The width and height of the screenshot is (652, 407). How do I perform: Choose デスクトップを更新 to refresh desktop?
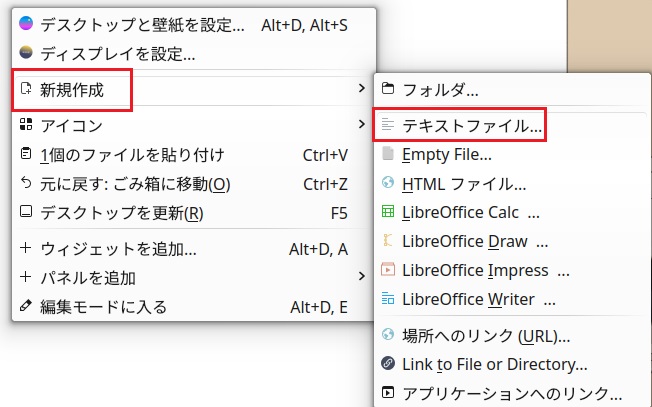pos(122,213)
